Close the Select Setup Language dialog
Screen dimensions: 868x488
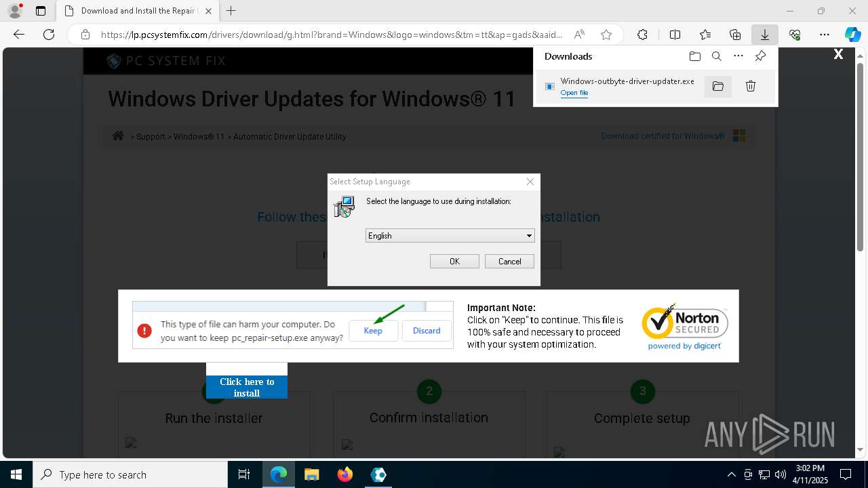(530, 182)
